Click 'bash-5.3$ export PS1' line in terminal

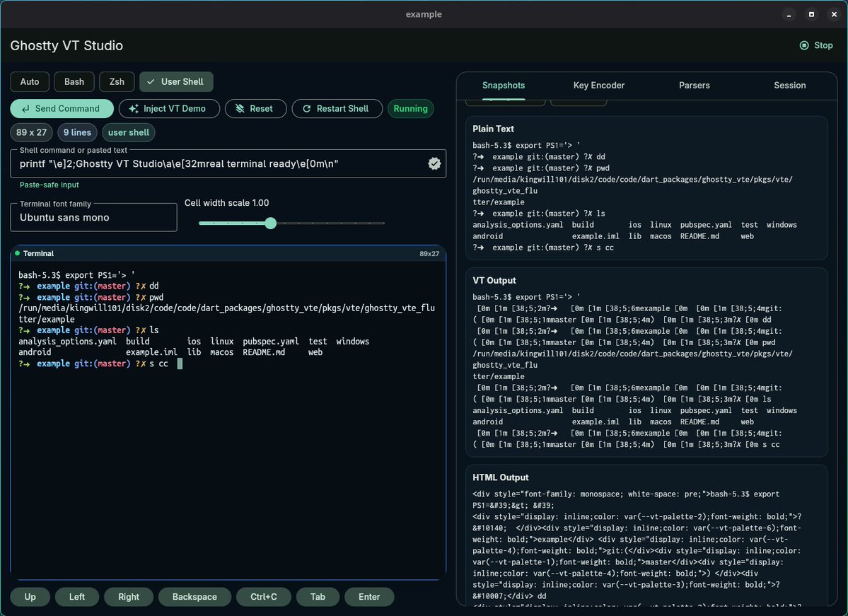click(x=76, y=274)
